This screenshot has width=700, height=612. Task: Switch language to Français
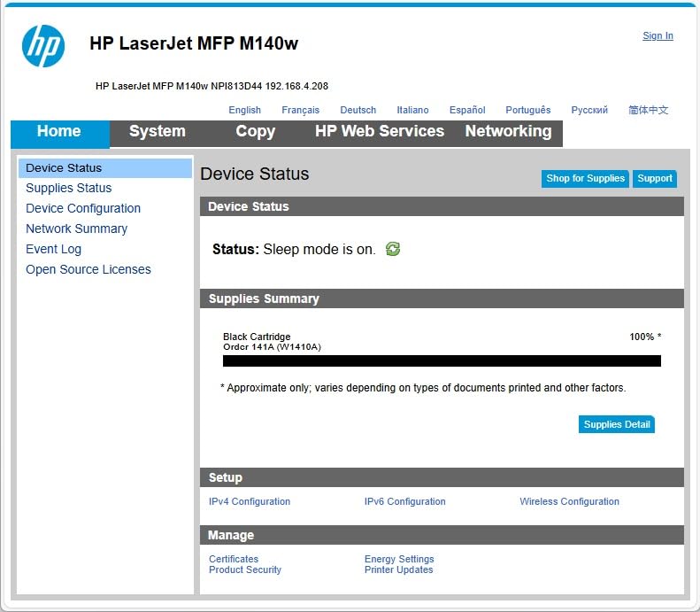(301, 110)
